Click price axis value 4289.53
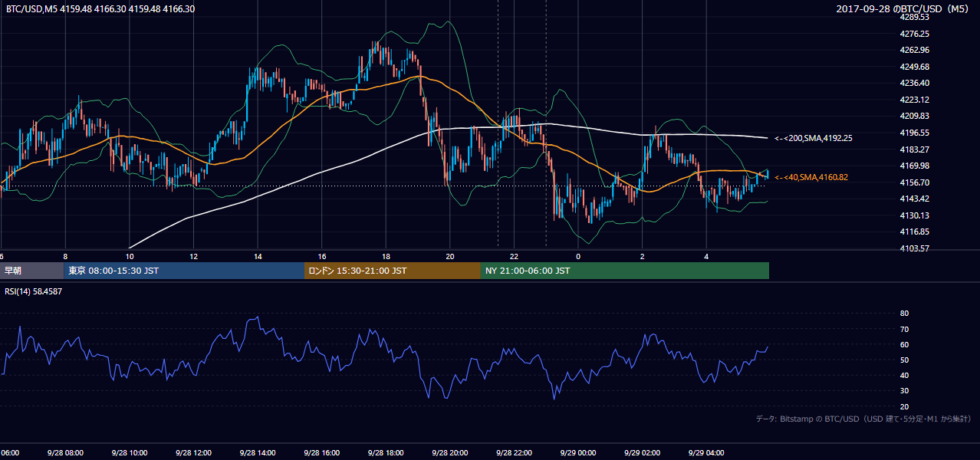The width and height of the screenshot is (980, 460). click(x=915, y=17)
